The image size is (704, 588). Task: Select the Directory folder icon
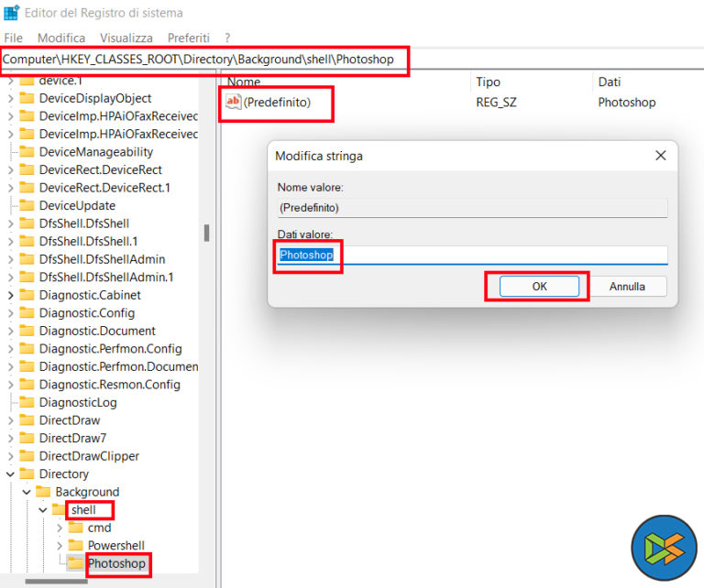27,474
